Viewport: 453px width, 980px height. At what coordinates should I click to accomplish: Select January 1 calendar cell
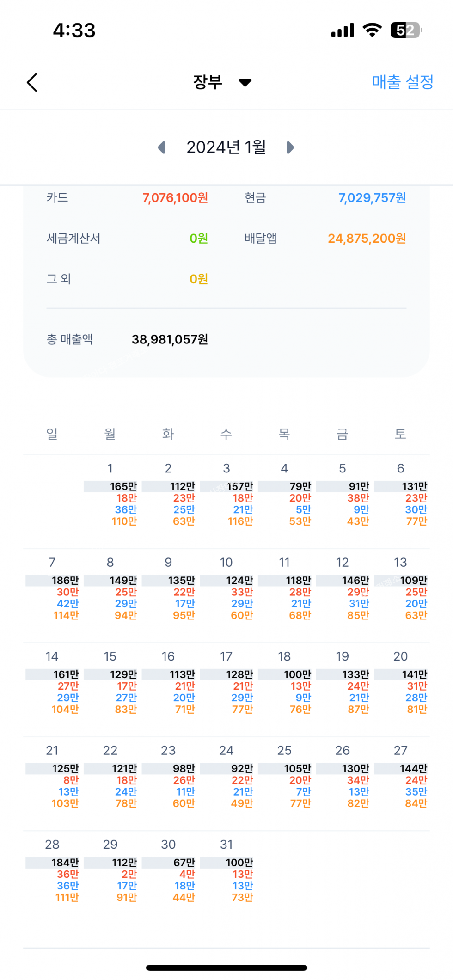[x=111, y=497]
